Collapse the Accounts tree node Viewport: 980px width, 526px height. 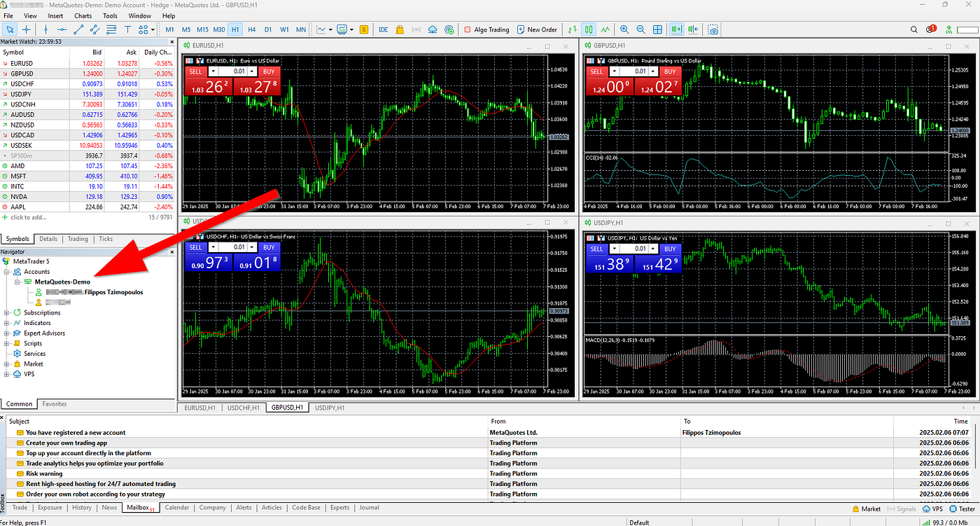[6, 272]
